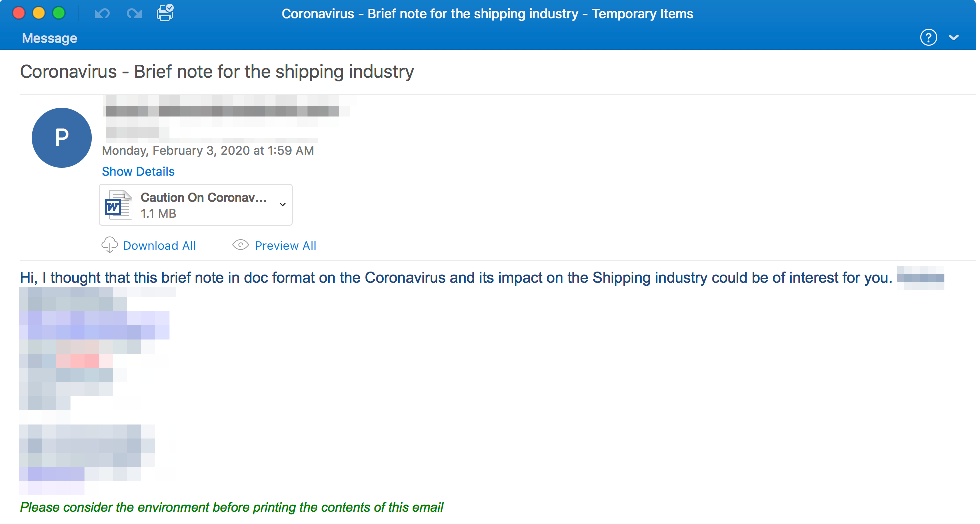Screen dimensions: 980x524
Task: Click the Show Details link
Action: [x=138, y=172]
